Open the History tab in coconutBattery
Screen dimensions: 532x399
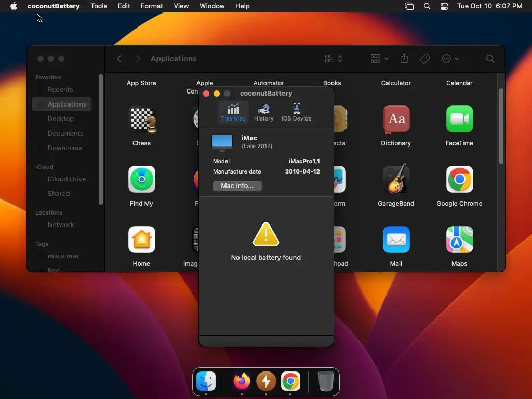263,112
